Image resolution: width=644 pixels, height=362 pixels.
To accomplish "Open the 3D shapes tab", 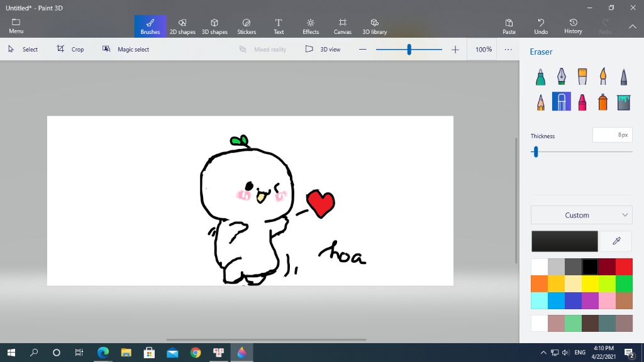I will tap(214, 26).
